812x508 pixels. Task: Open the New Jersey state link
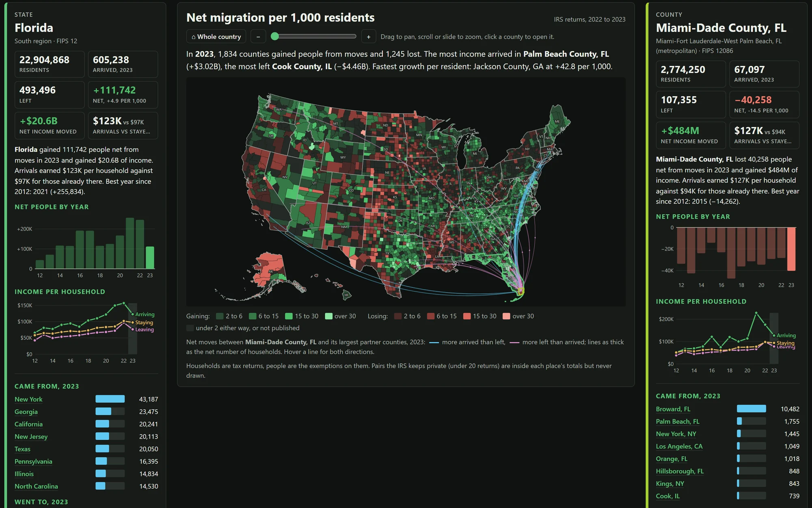tap(31, 436)
